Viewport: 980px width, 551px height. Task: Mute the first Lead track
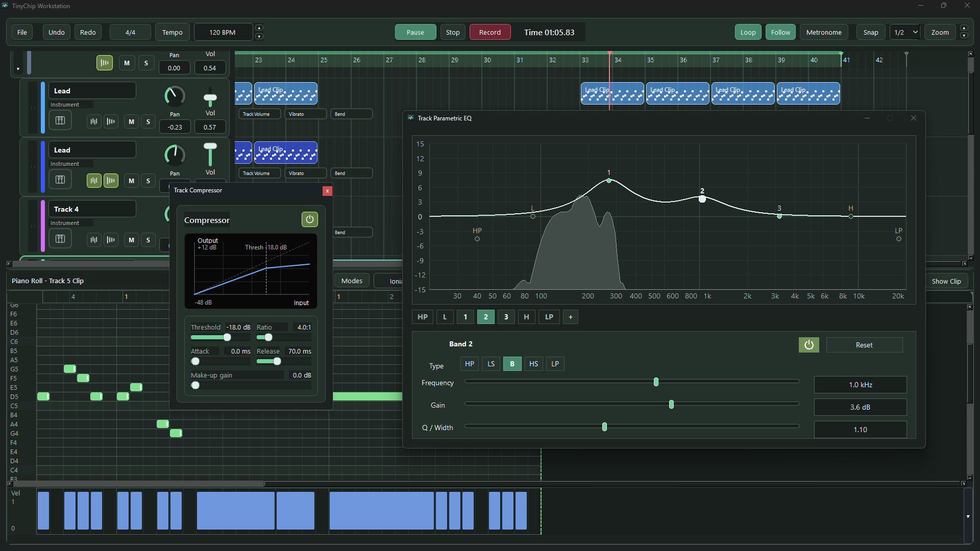(x=131, y=121)
